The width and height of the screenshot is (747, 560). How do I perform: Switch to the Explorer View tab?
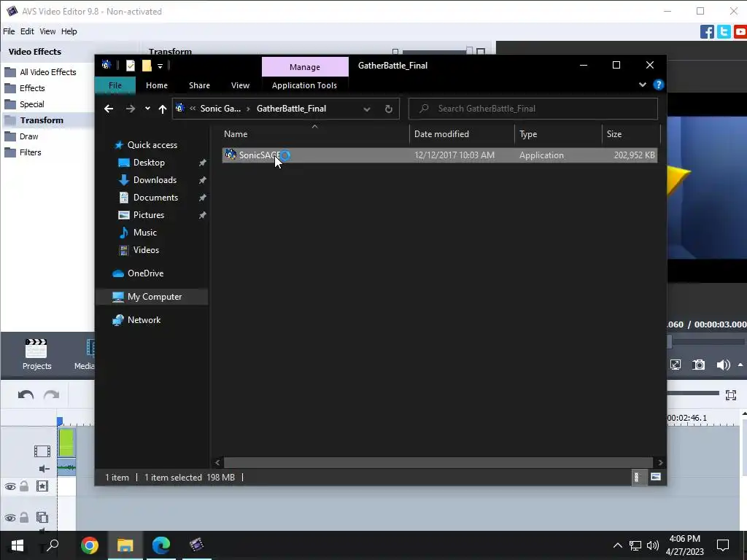240,85
